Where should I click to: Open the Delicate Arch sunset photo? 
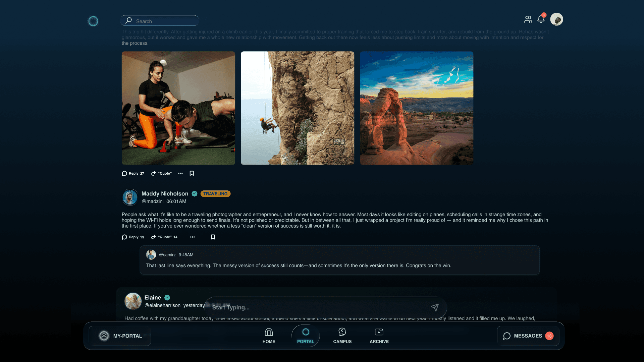(x=417, y=108)
